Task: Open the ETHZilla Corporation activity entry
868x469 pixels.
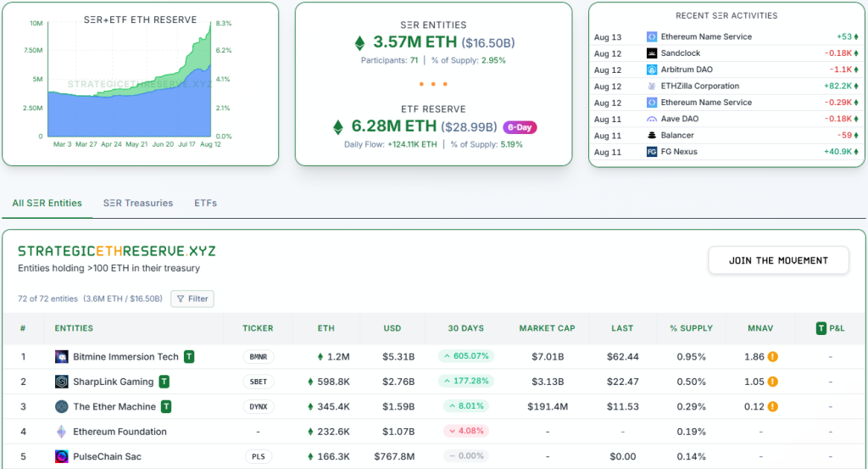Action: coord(699,87)
